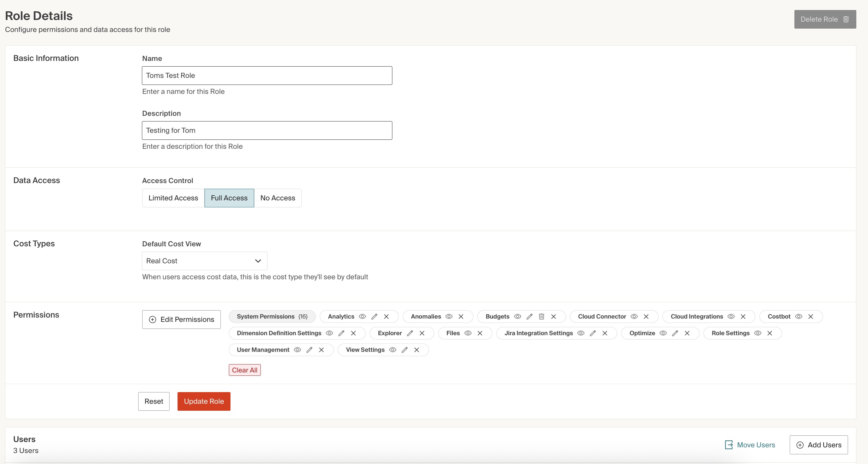Open the Edit Permissions dialog
Screen dimensions: 868x464
181,320
